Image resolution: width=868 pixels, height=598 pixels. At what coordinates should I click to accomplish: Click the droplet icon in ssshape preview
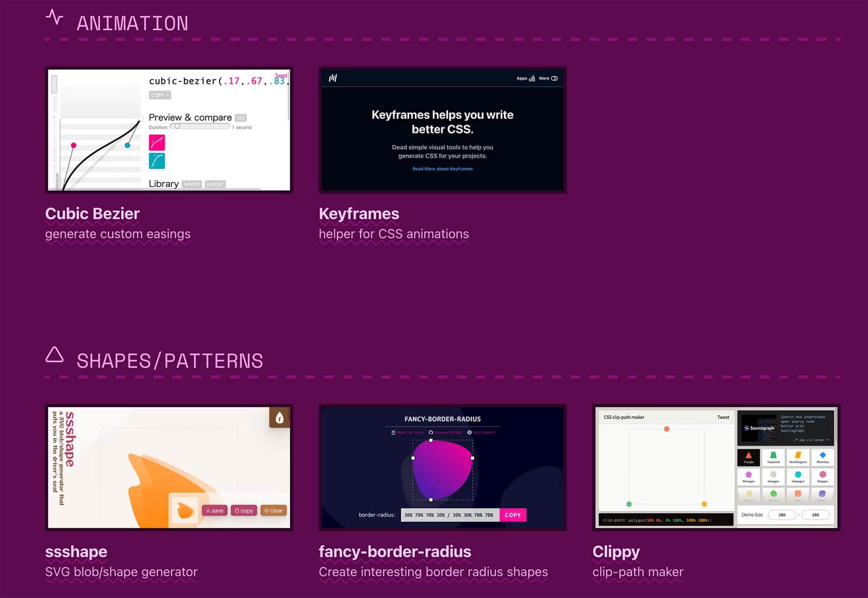(x=280, y=418)
